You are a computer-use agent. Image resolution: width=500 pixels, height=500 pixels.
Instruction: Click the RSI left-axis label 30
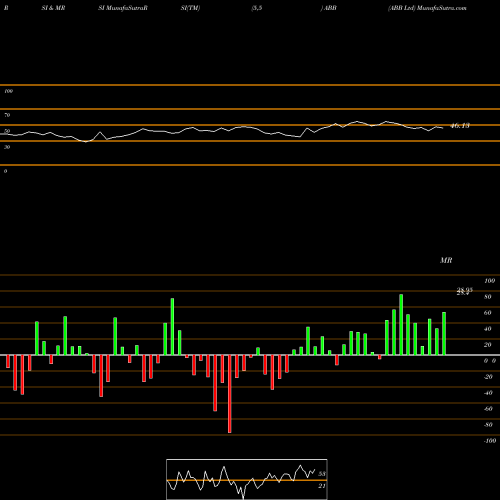[7, 147]
